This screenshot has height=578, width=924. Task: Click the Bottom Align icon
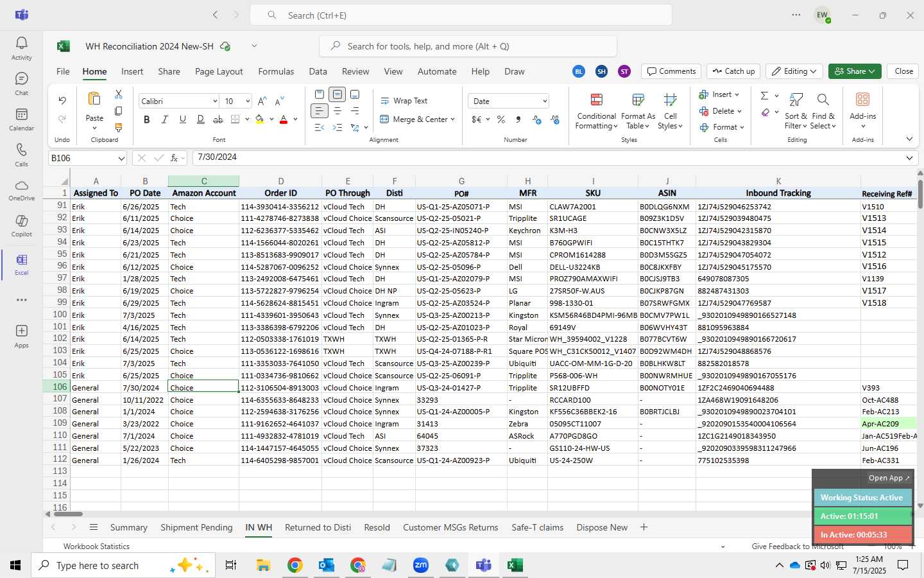355,94
